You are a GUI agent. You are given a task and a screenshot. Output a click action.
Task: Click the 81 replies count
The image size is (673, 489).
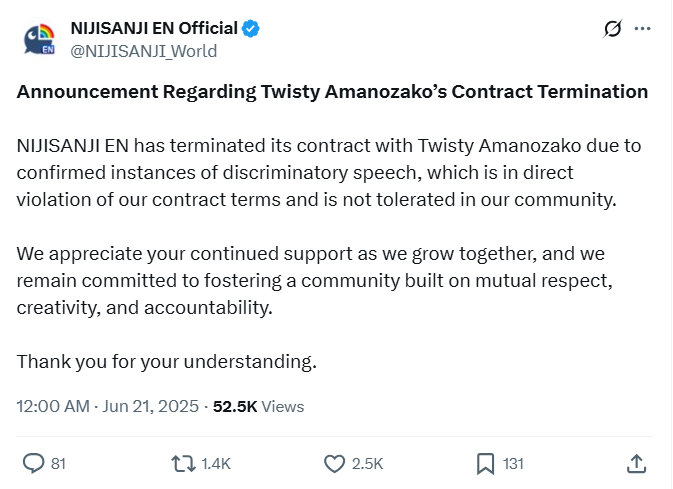(58, 464)
